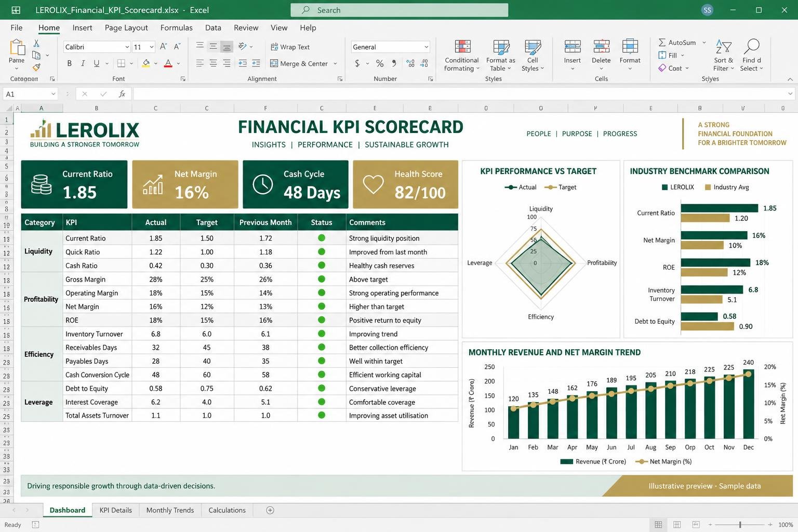Click the zoom slider handle
Screen dimensions: 798x532
[740, 525]
